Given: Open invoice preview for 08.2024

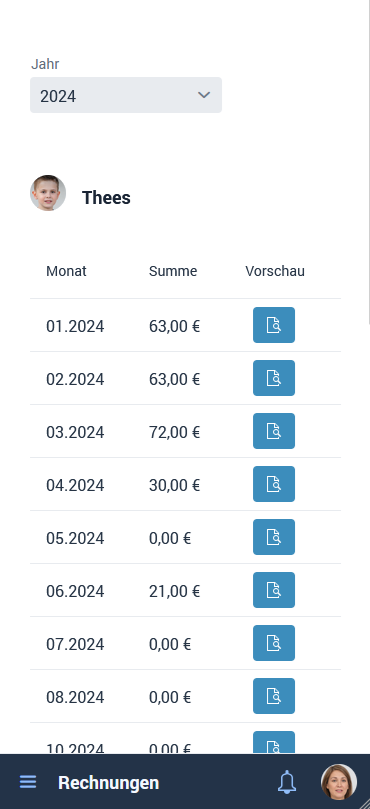Looking at the screenshot, I should [x=274, y=696].
